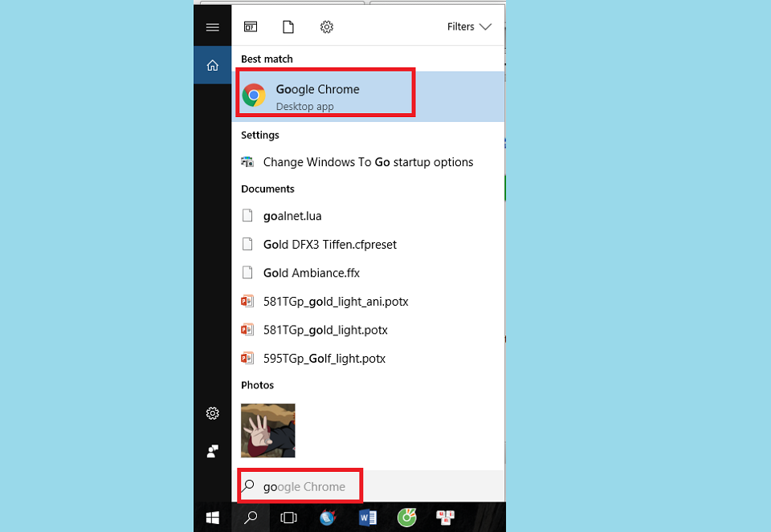
Task: Select the Home icon in the sidebar
Action: (x=212, y=65)
